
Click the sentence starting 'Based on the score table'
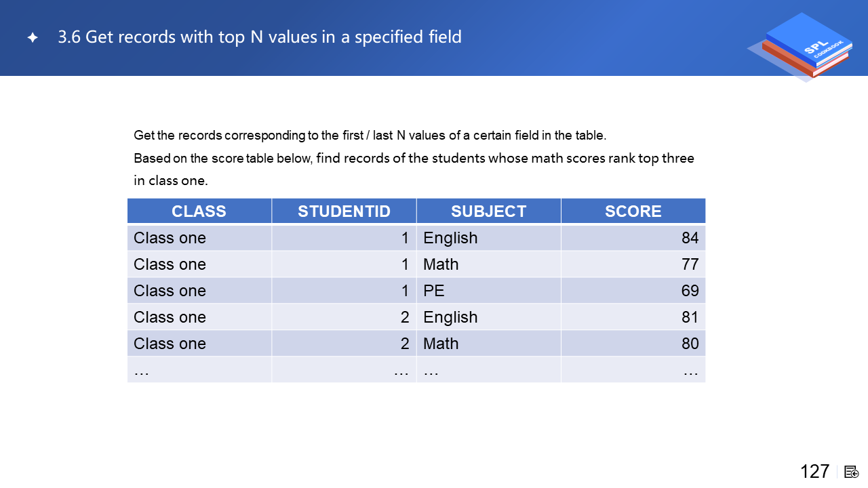tap(414, 159)
